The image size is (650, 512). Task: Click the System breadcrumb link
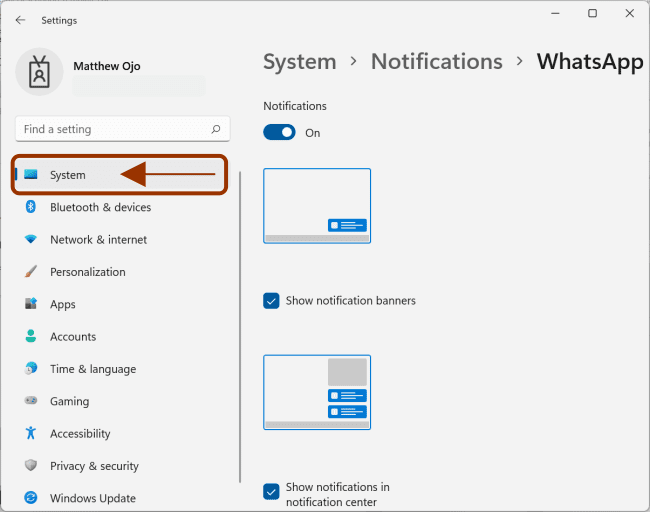pyautogui.click(x=300, y=62)
